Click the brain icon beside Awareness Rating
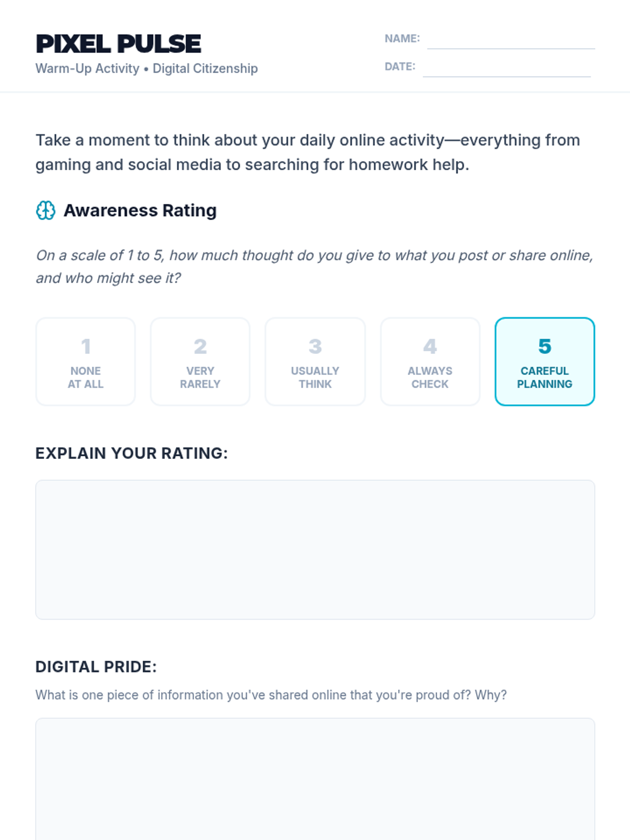The width and height of the screenshot is (630, 840). coord(46,211)
